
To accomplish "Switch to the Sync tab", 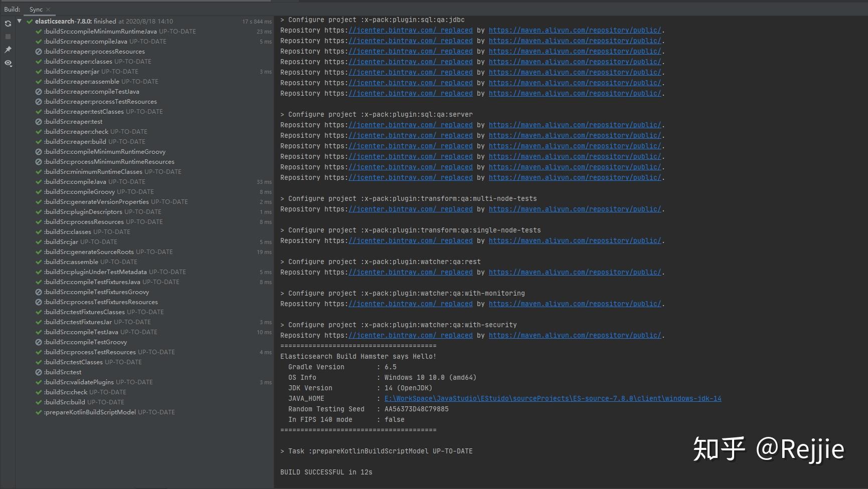I will point(36,10).
